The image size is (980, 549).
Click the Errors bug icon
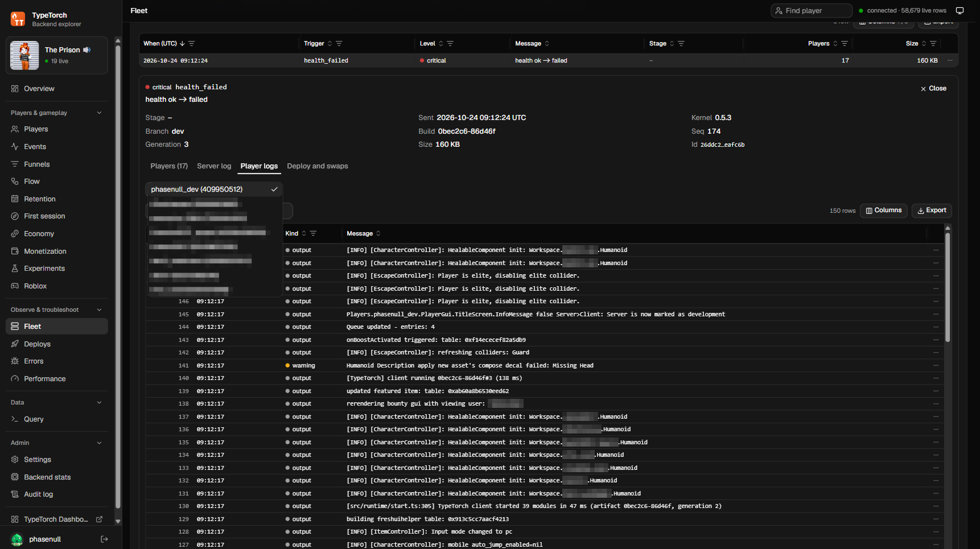click(x=15, y=361)
